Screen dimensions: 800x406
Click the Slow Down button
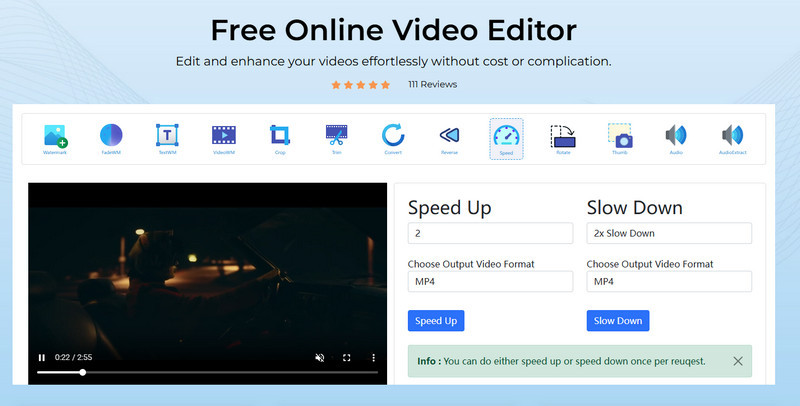618,321
